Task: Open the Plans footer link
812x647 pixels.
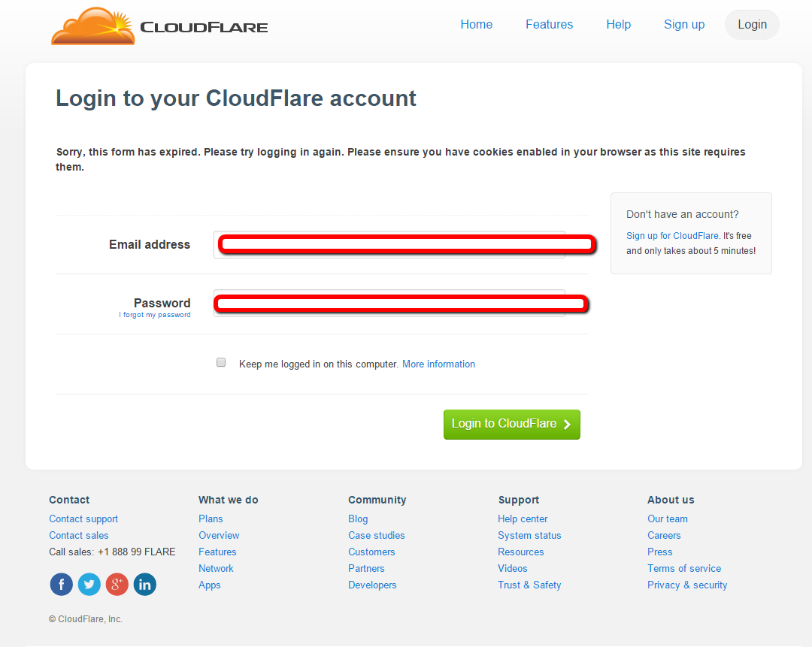Action: 211,519
